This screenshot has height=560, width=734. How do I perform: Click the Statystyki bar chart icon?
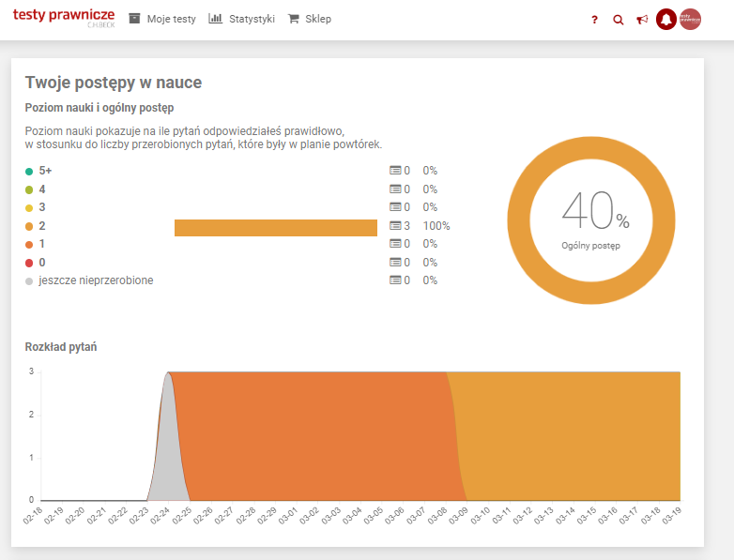pos(215,18)
